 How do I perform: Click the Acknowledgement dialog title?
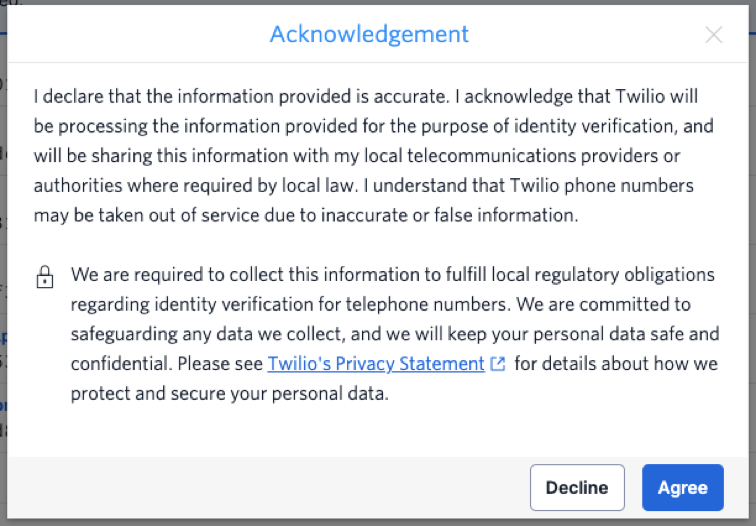pos(369,34)
